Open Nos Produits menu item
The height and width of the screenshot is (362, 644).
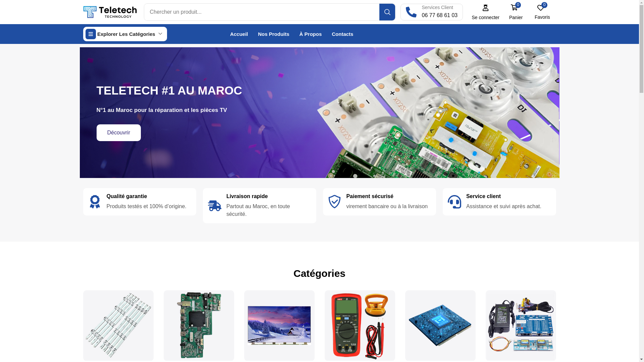[274, 34]
